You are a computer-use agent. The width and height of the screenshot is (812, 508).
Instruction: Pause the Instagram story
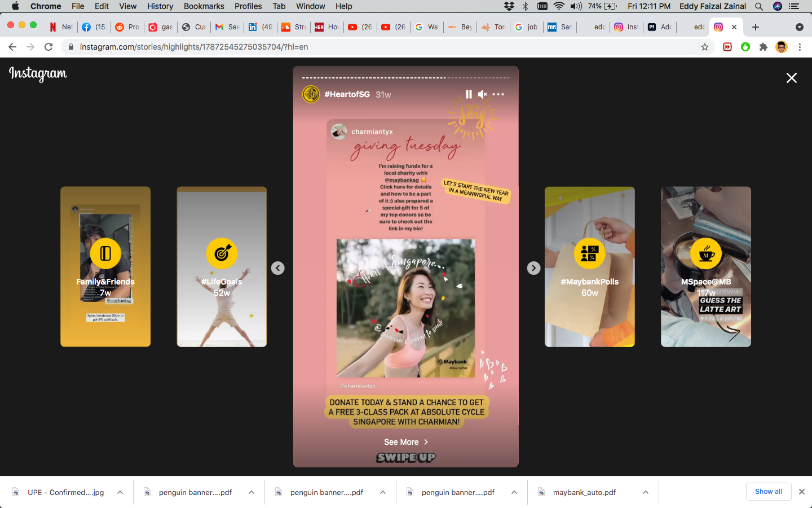[469, 94]
